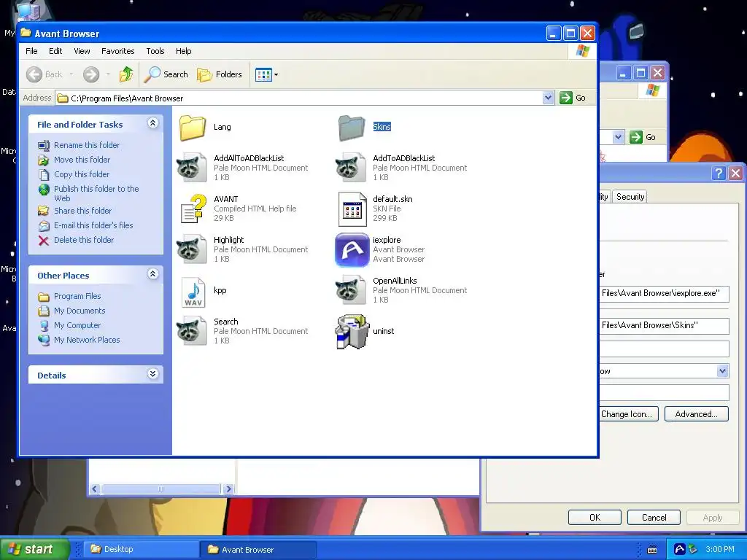This screenshot has width=747, height=560.
Task: Select the kpp WAV file icon
Action: click(193, 292)
